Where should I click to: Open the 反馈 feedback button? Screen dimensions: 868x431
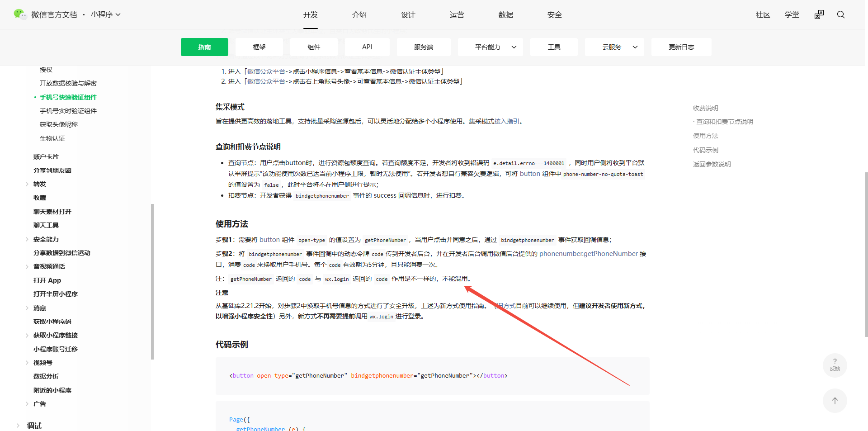coord(835,365)
